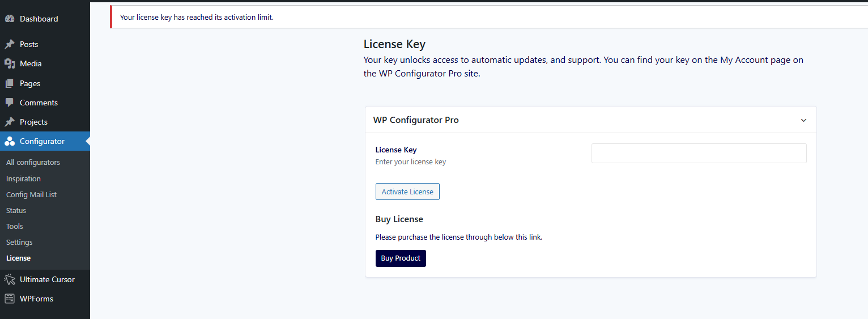Click the 'Enter your license key' hint
Screen dimensions: 868x319
411,162
